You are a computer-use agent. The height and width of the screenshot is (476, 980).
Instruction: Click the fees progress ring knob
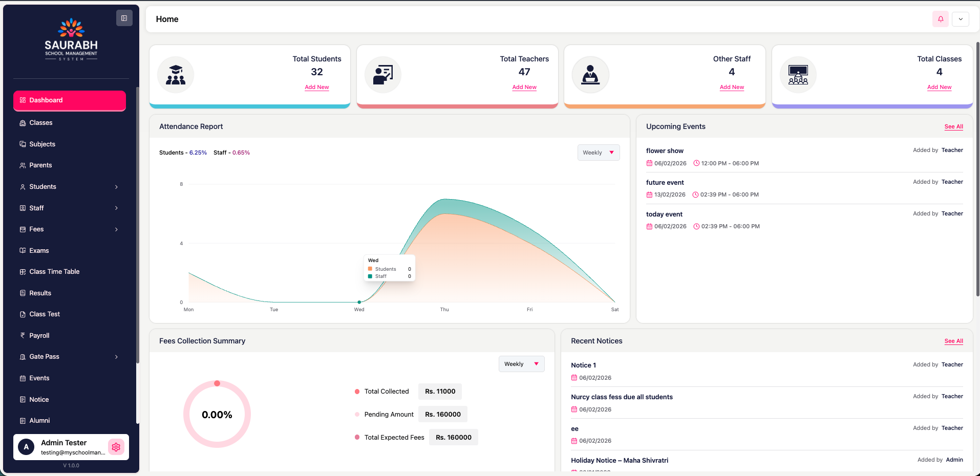pos(217,383)
